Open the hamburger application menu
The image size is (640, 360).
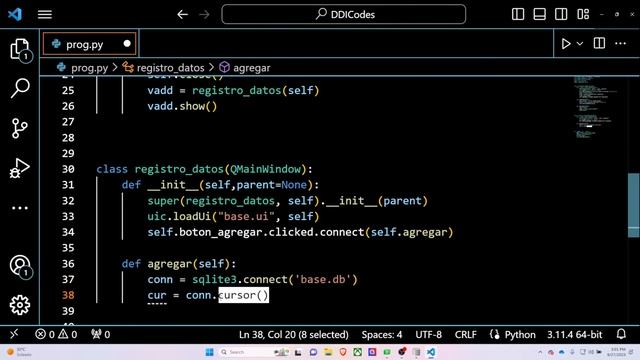point(45,15)
